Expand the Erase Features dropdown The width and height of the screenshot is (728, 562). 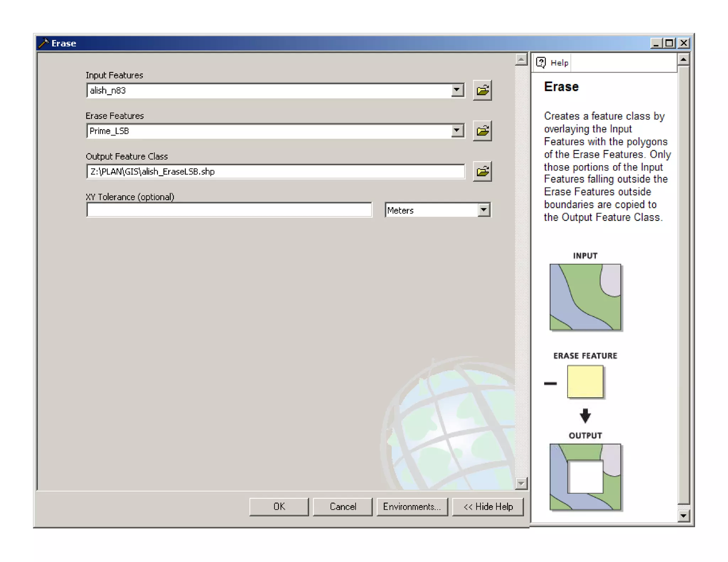[x=457, y=131]
